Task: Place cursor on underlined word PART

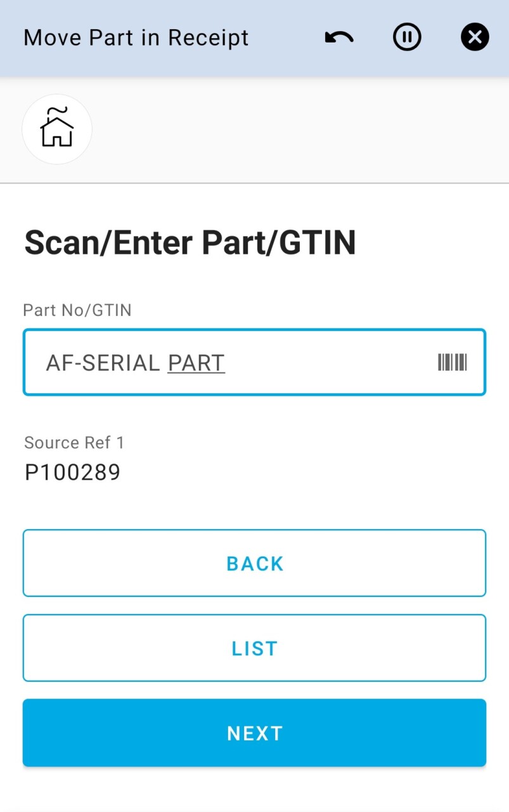Action: point(196,363)
